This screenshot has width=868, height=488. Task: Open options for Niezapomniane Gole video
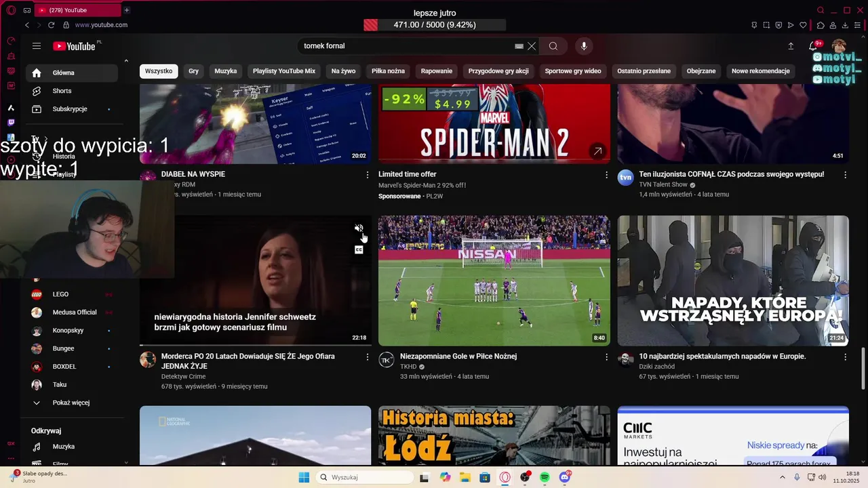606,357
